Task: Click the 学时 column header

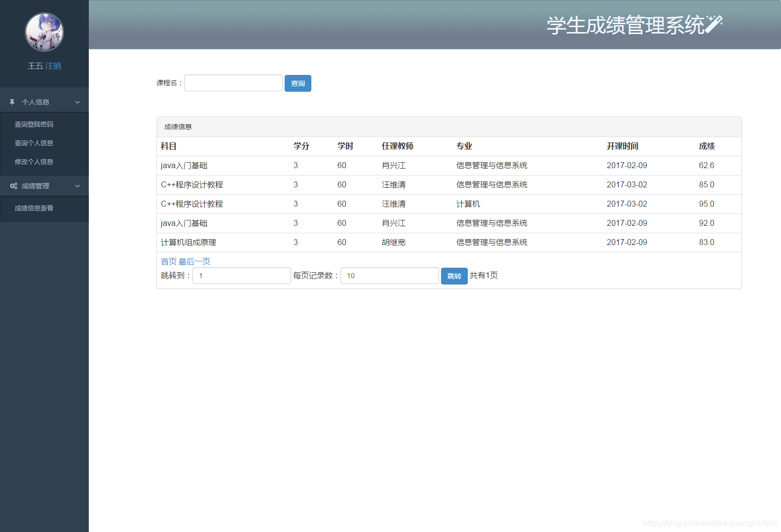Action: click(x=345, y=146)
